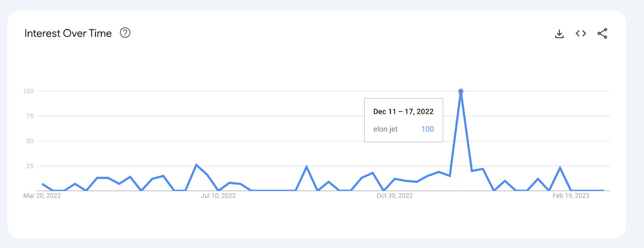Open the help question mark icon
This screenshot has width=644, height=248.
pos(125,33)
